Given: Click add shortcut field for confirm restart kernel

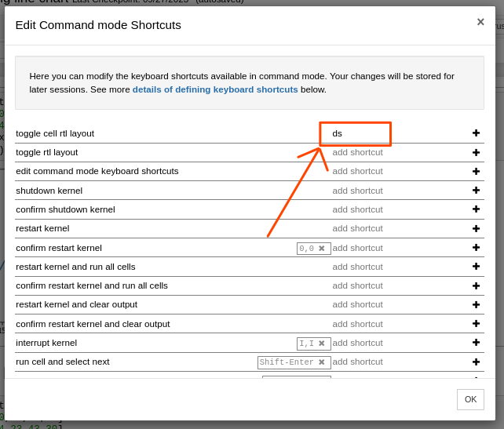Looking at the screenshot, I should 358,248.
